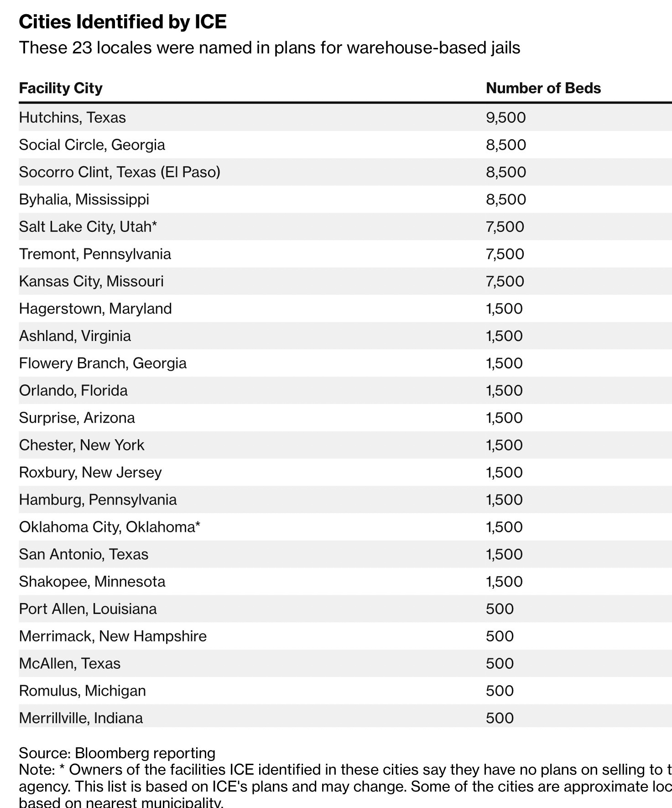Click the Tremont, Pennsylvania row

coord(95,254)
